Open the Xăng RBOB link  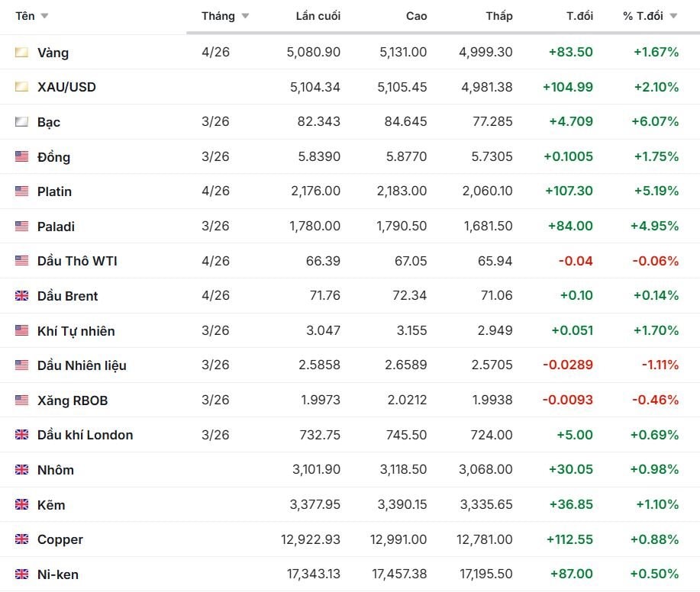73,401
